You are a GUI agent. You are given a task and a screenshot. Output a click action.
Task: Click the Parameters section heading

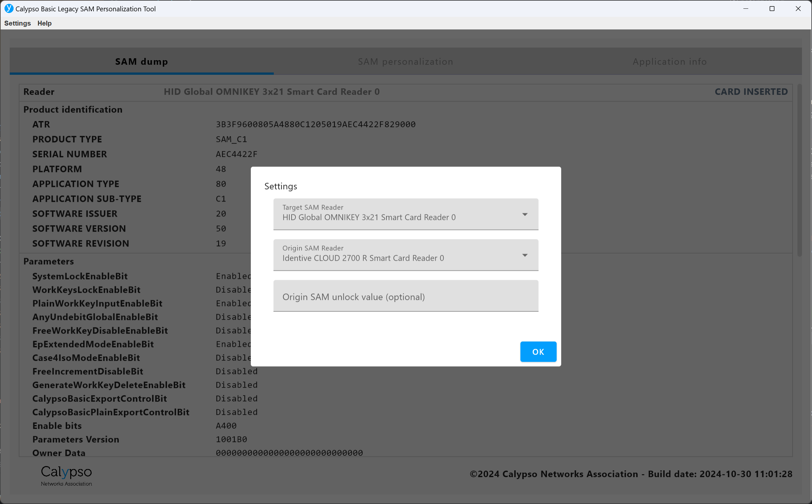pyautogui.click(x=48, y=261)
